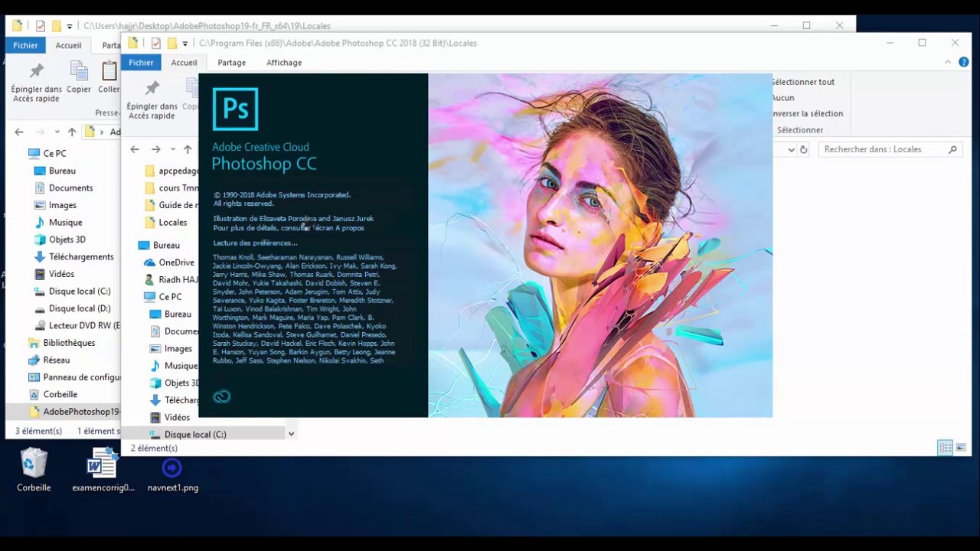The height and width of the screenshot is (551, 980).
Task: Open the quick access toolbar dropdown in the front window
Action: 185,44
